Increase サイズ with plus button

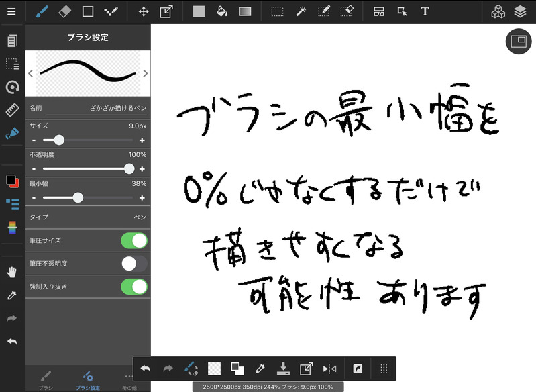pyautogui.click(x=142, y=140)
